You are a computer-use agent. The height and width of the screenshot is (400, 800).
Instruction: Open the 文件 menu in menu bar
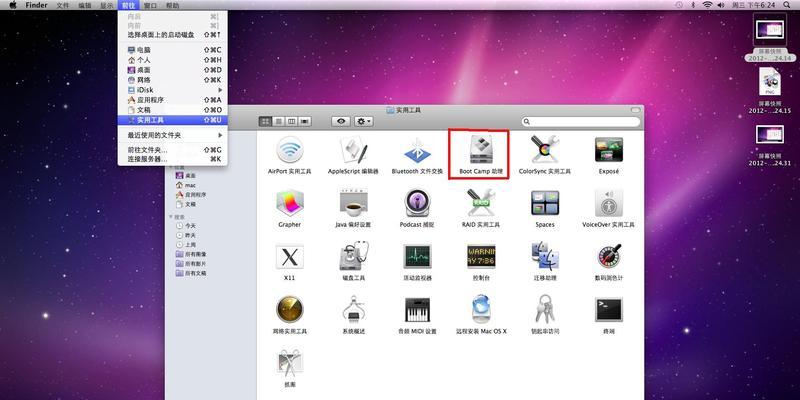point(63,5)
